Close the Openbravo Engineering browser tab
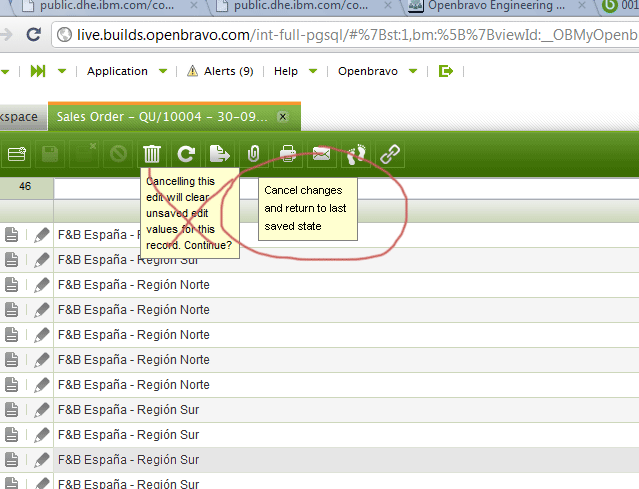The height and width of the screenshot is (489, 639). tap(582, 5)
